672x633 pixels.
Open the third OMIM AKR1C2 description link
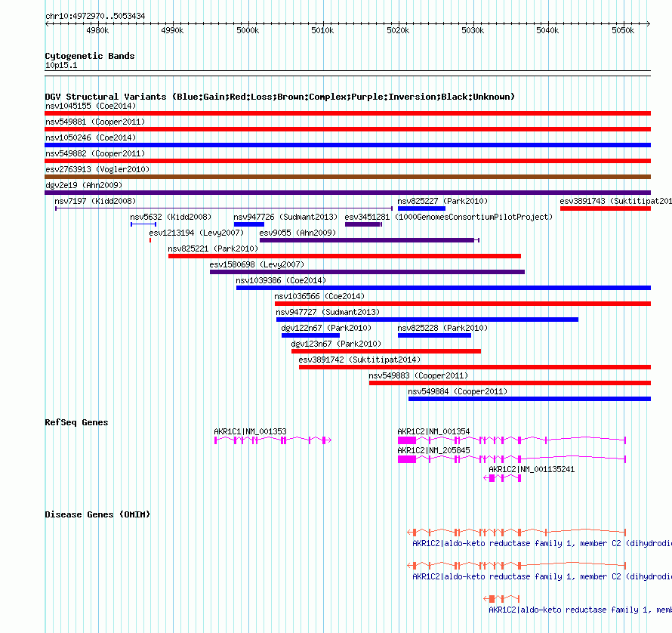pyautogui.click(x=581, y=610)
